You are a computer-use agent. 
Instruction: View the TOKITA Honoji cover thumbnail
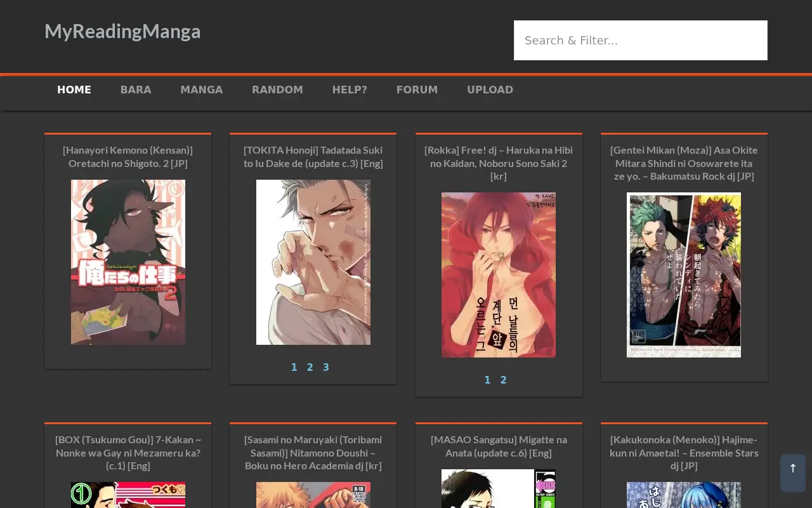click(313, 262)
